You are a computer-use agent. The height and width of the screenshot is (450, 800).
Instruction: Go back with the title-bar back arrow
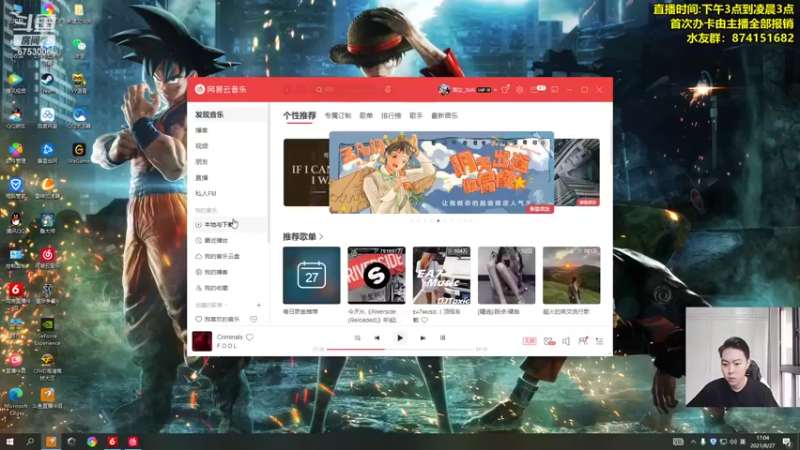[287, 90]
